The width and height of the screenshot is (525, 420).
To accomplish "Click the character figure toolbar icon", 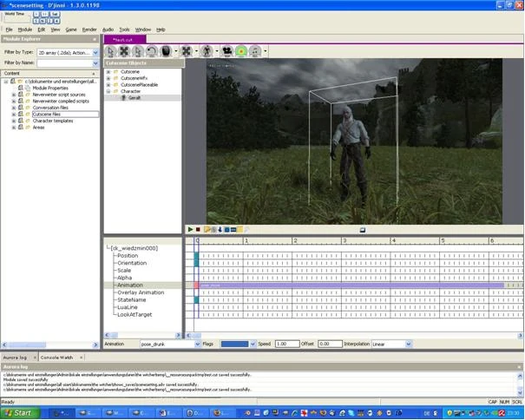I will (x=207, y=51).
